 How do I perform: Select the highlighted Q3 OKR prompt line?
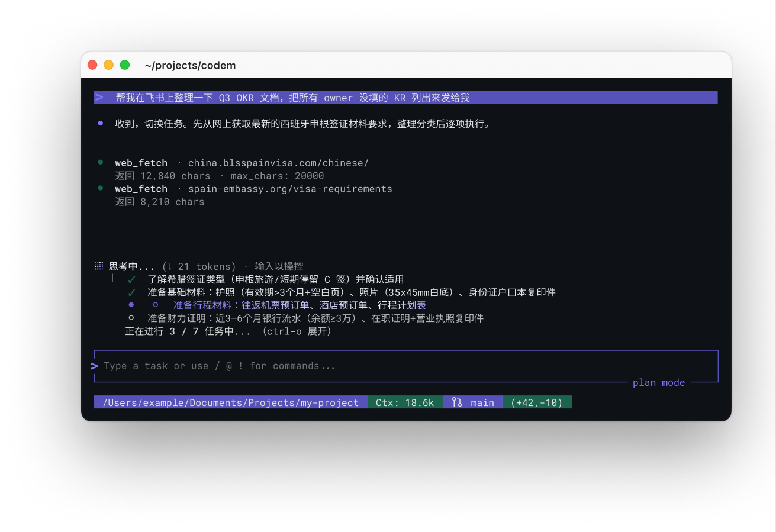point(405,98)
